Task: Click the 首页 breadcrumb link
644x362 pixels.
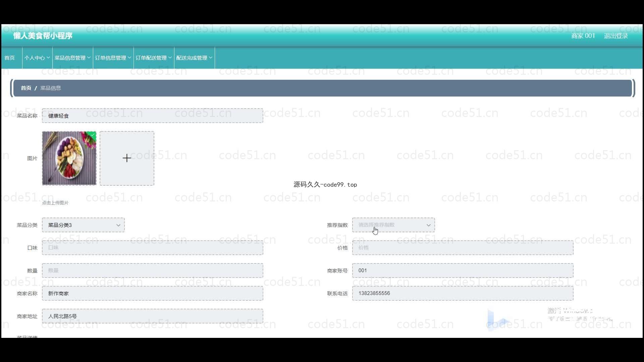Action: (x=26, y=88)
